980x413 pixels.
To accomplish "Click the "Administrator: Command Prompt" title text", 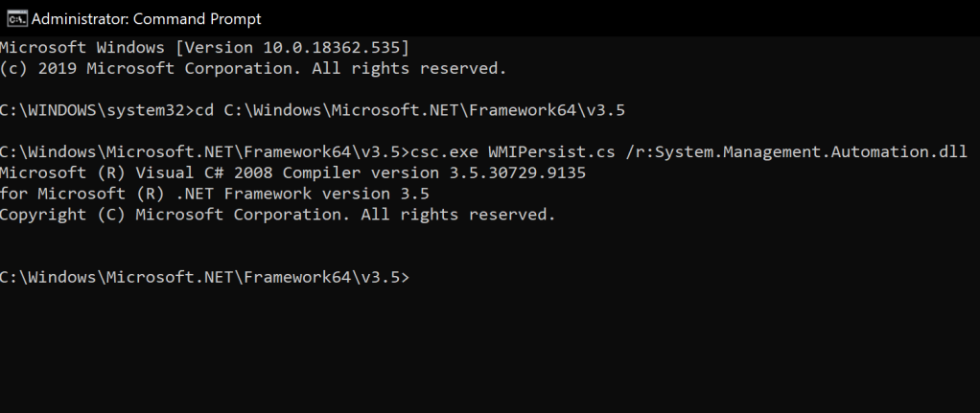I will [x=146, y=19].
